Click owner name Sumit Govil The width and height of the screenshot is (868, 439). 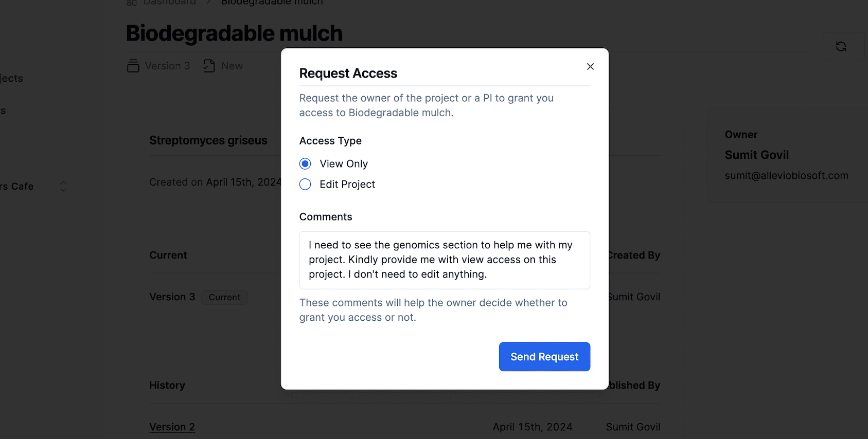[756, 155]
